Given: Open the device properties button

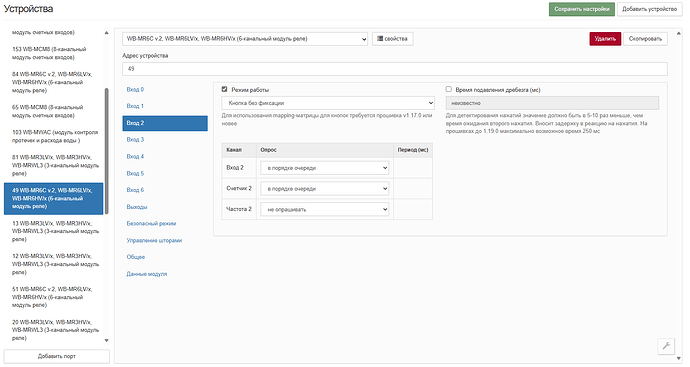Looking at the screenshot, I should click(x=393, y=39).
